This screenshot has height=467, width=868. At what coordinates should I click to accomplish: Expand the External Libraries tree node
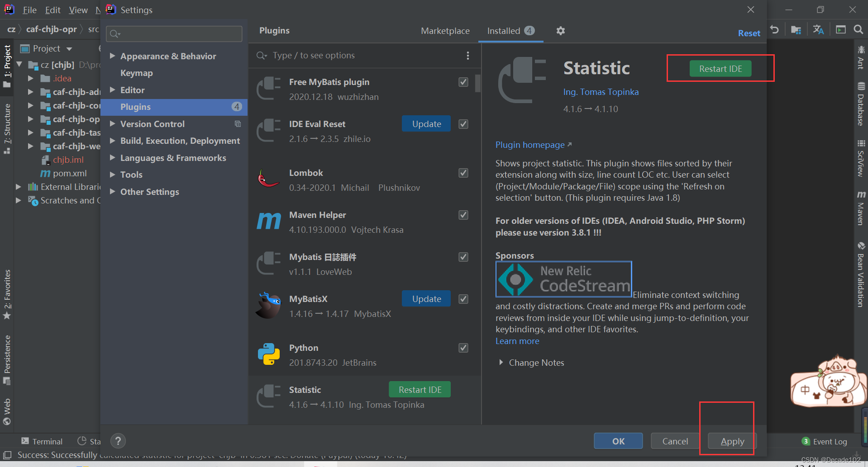point(19,187)
